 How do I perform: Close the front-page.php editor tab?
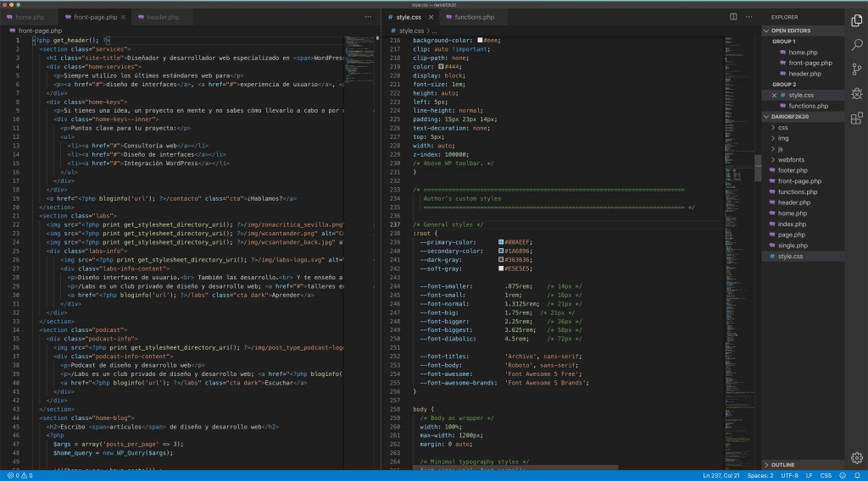[x=123, y=17]
